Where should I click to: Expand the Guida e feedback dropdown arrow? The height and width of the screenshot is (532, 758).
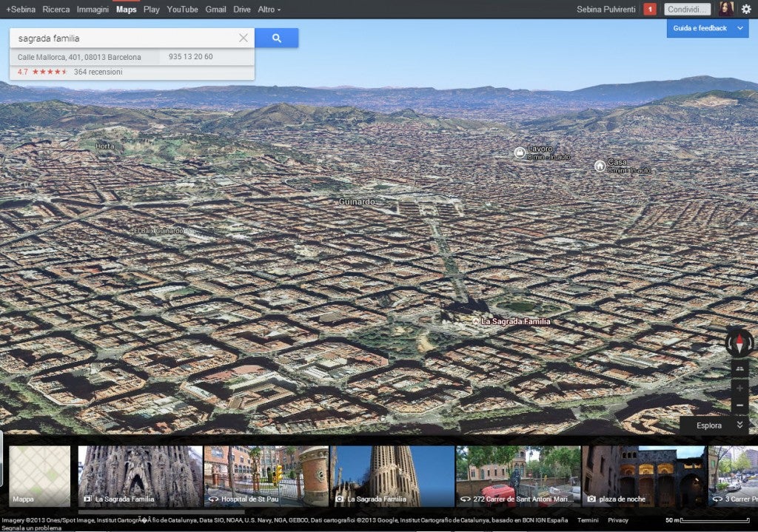pyautogui.click(x=740, y=28)
